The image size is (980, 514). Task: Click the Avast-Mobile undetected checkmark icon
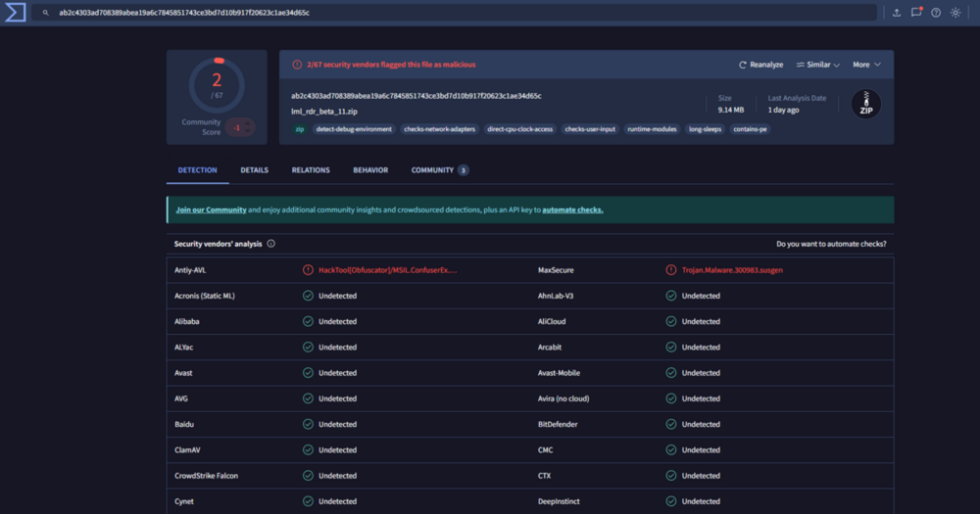point(670,372)
